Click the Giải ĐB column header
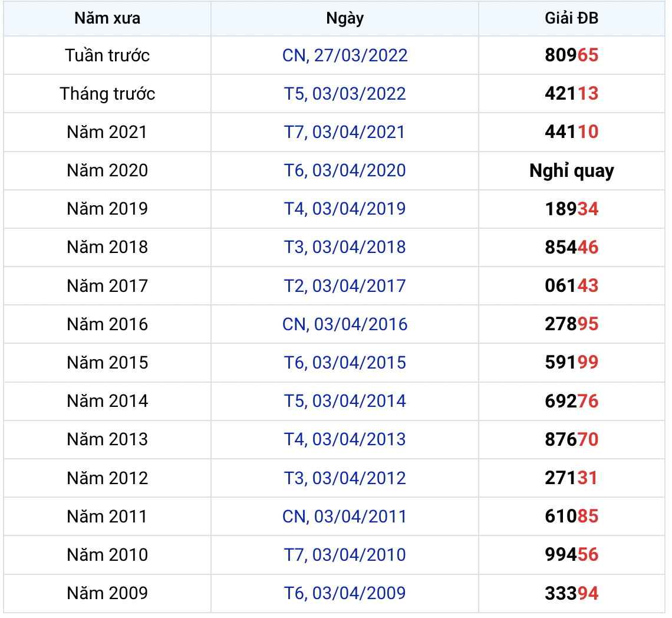The image size is (672, 618). 571,18
